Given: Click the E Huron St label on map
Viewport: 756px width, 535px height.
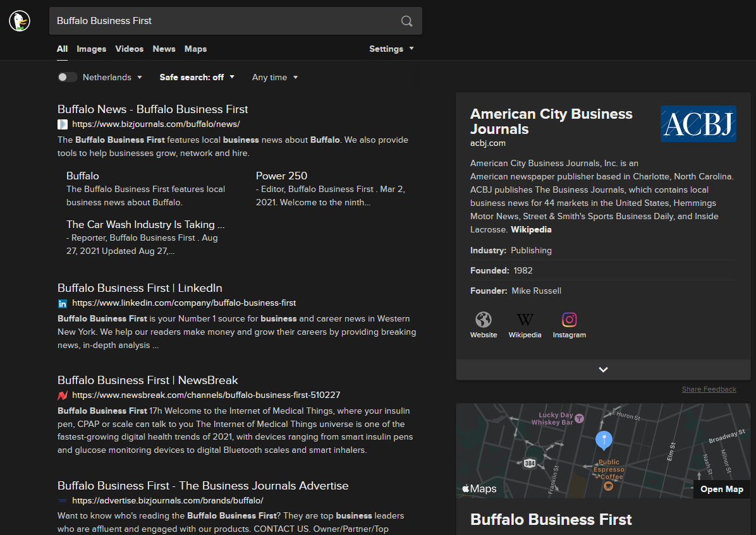Looking at the screenshot, I should tap(626, 415).
